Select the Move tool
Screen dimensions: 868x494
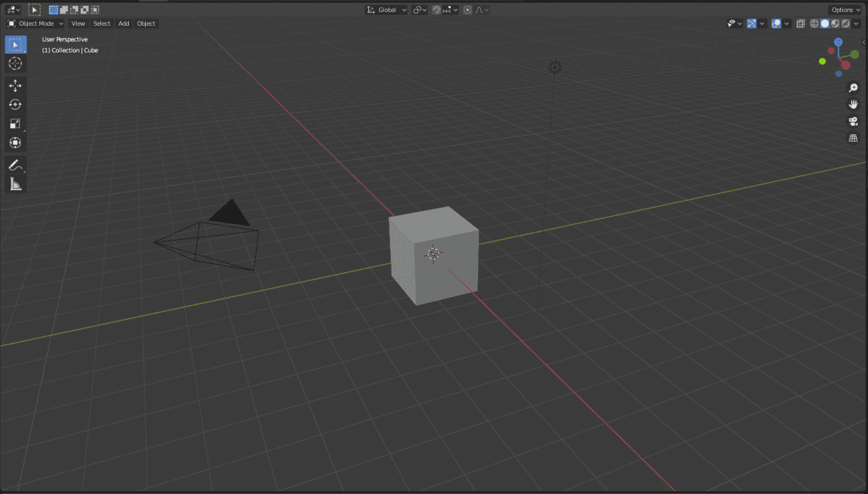[15, 85]
